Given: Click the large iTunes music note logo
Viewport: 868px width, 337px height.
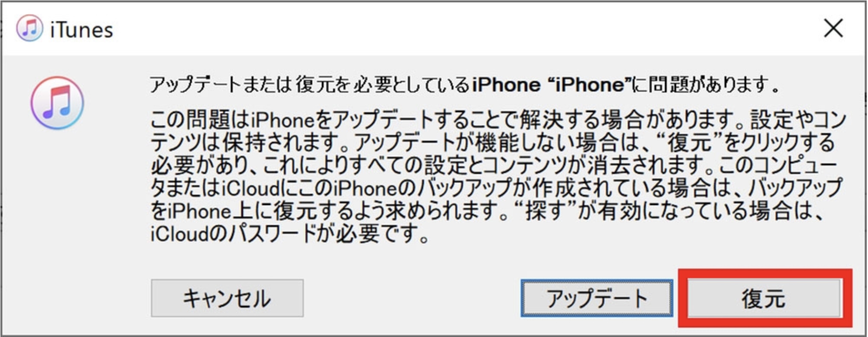Looking at the screenshot, I should pos(57,103).
